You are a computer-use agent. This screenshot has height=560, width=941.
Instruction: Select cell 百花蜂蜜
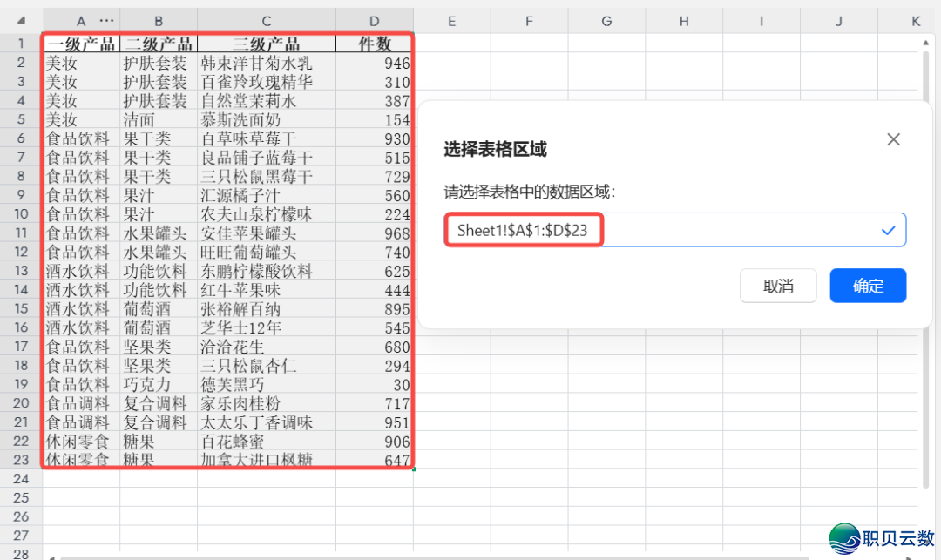(267, 442)
